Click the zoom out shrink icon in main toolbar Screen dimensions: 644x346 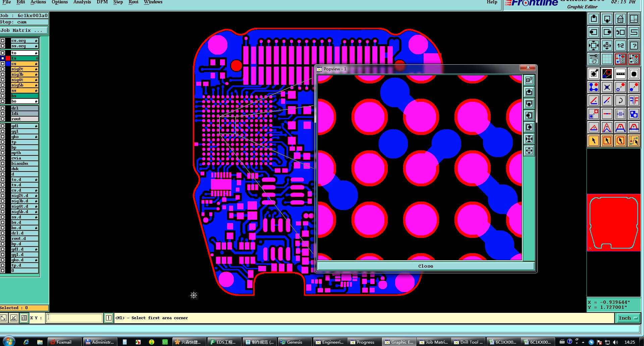607,46
